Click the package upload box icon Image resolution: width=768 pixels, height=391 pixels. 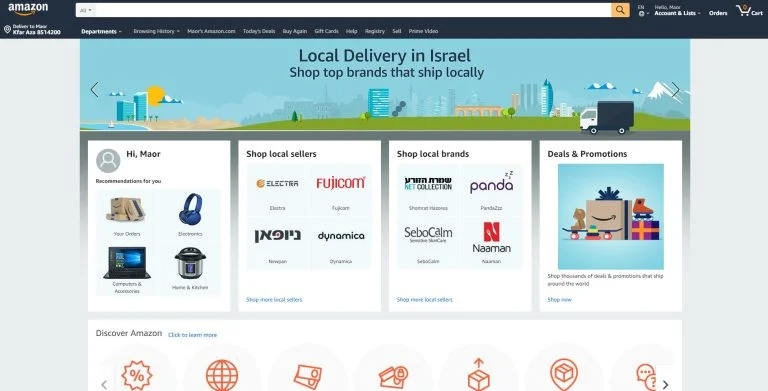[x=479, y=374]
